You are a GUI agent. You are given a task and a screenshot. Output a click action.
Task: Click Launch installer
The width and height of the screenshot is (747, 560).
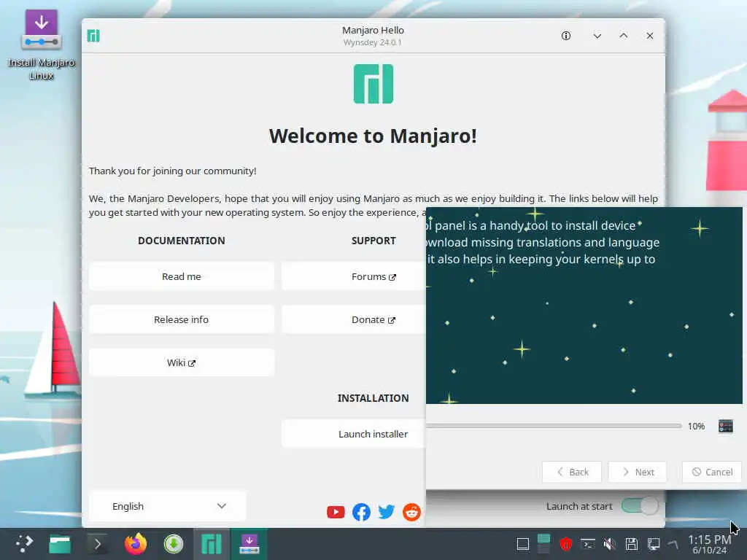click(x=354, y=434)
